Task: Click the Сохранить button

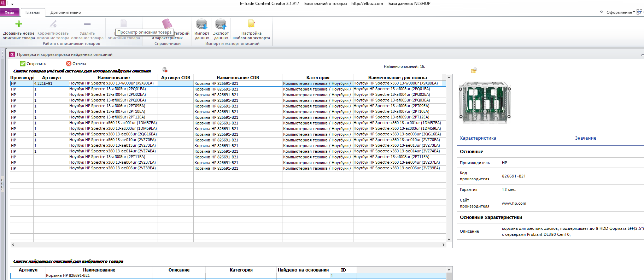Action: pyautogui.click(x=33, y=64)
